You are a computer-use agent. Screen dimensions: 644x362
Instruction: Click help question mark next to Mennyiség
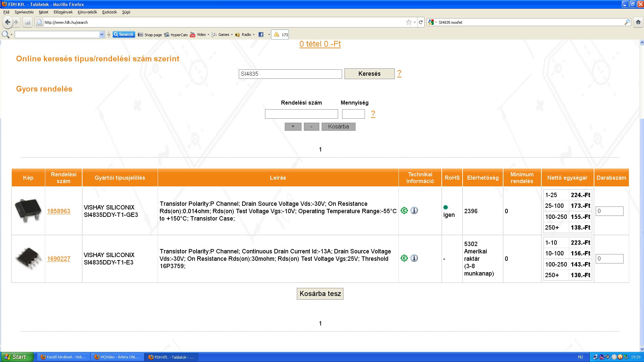point(373,114)
